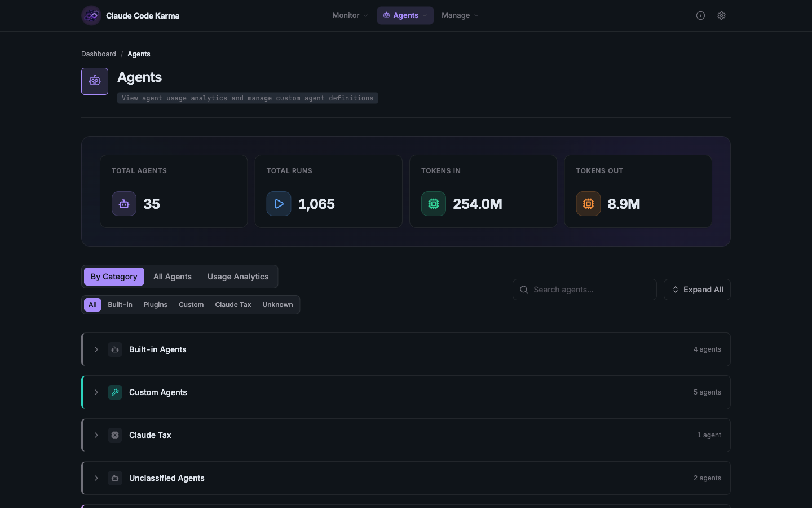
Task: Click the 35 total agents value
Action: coord(152,204)
